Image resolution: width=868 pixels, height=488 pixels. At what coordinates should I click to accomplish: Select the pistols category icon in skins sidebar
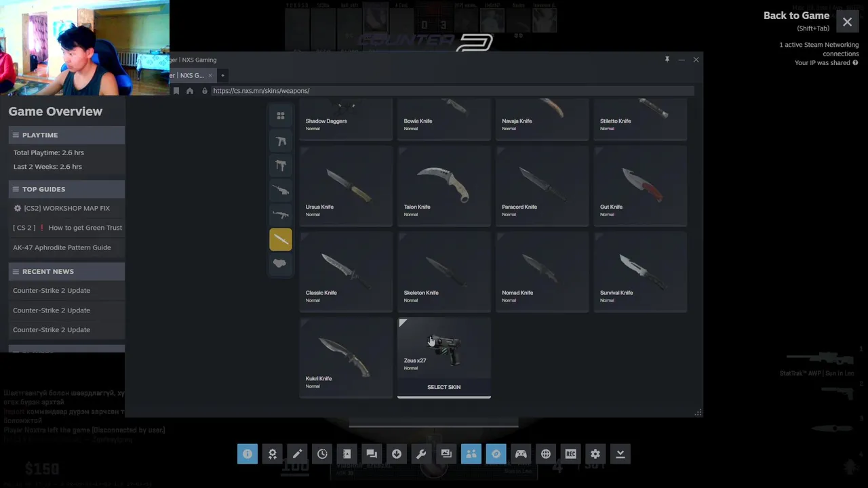tap(281, 141)
